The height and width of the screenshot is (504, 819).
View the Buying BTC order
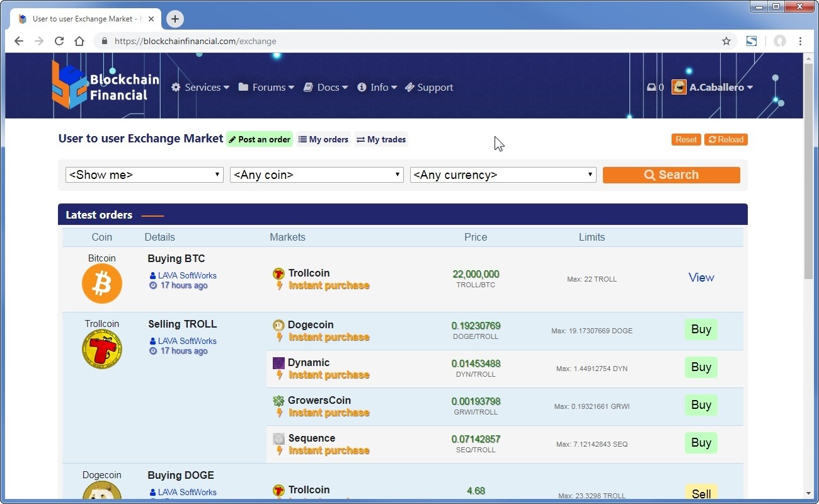pyautogui.click(x=701, y=278)
